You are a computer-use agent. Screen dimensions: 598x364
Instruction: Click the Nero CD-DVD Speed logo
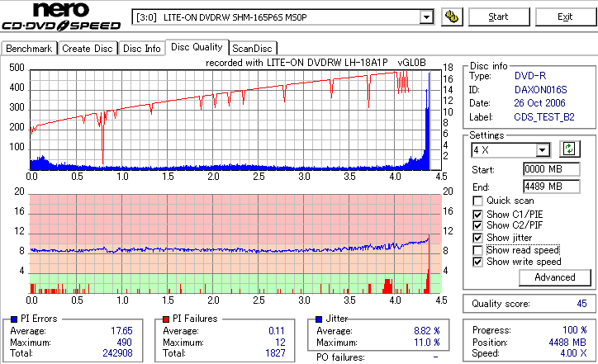[x=61, y=17]
